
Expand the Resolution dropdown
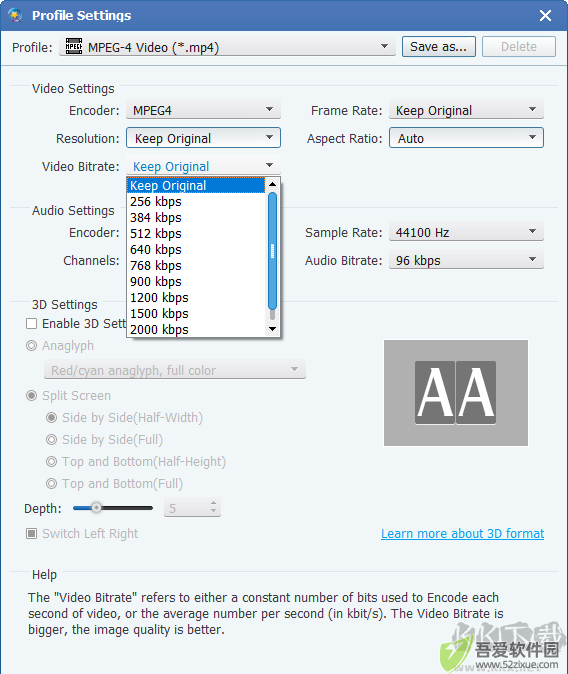[203, 138]
